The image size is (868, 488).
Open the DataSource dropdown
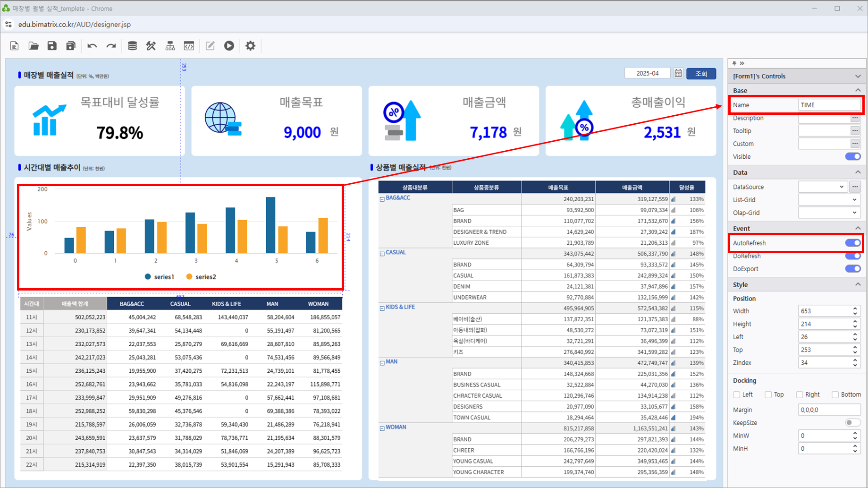point(823,187)
